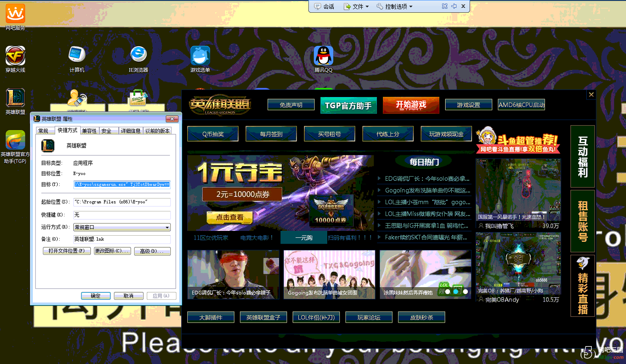Switch to the 快捷方式 tab
This screenshot has height=364, width=626.
click(67, 130)
